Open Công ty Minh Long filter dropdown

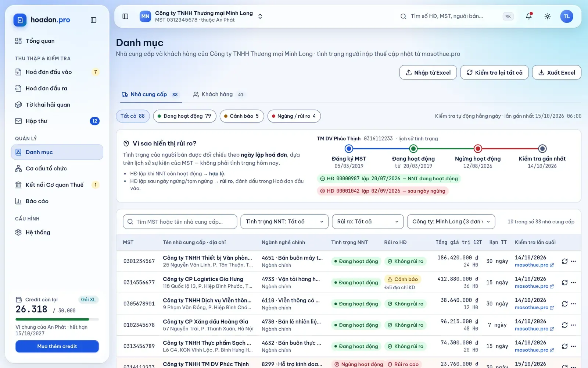(x=451, y=222)
